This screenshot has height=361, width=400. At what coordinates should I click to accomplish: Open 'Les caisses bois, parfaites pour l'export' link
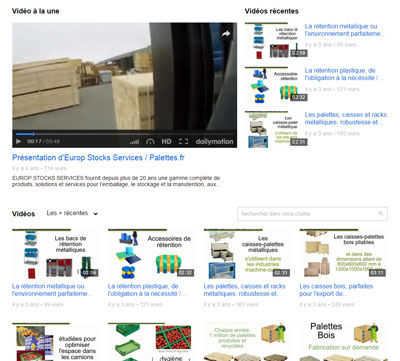click(336, 290)
